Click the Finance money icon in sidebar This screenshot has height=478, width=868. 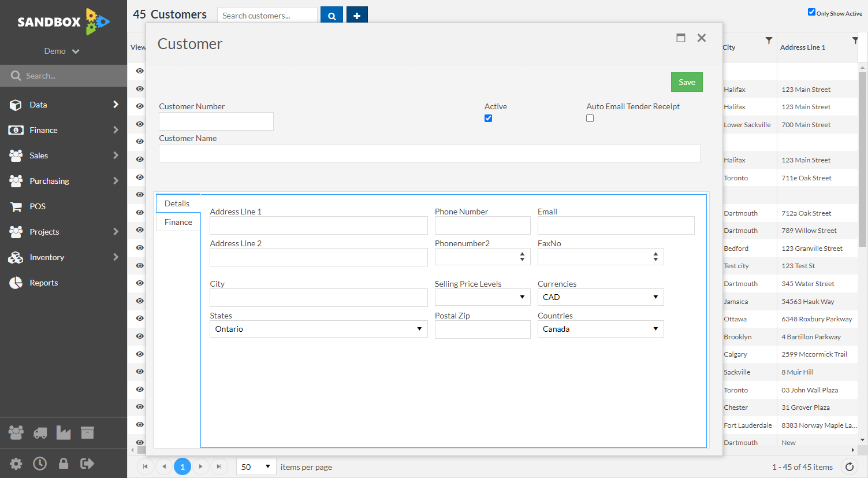(x=16, y=130)
